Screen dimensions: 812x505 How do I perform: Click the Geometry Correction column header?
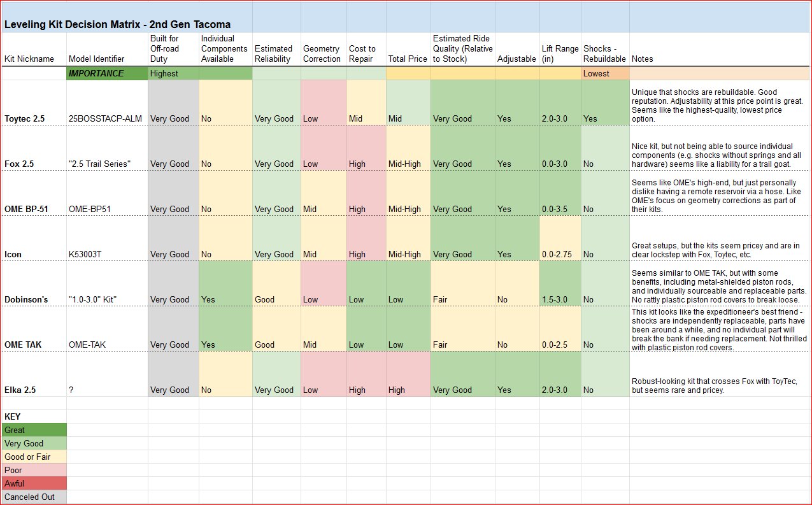coord(324,49)
